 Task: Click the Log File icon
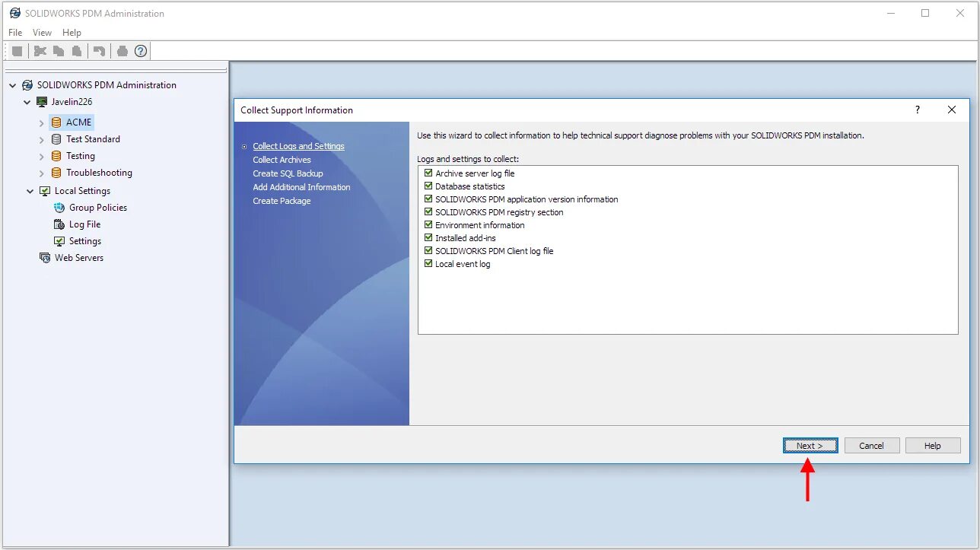tap(59, 224)
